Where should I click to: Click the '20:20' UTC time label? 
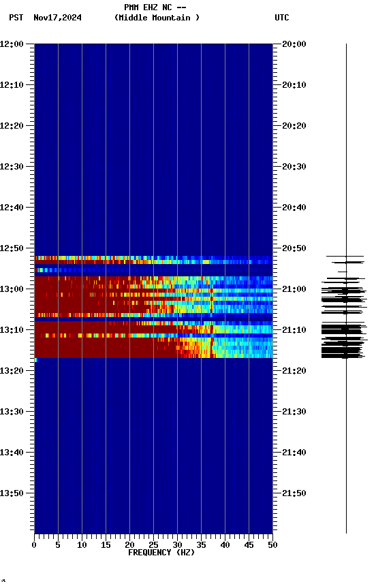click(294, 126)
